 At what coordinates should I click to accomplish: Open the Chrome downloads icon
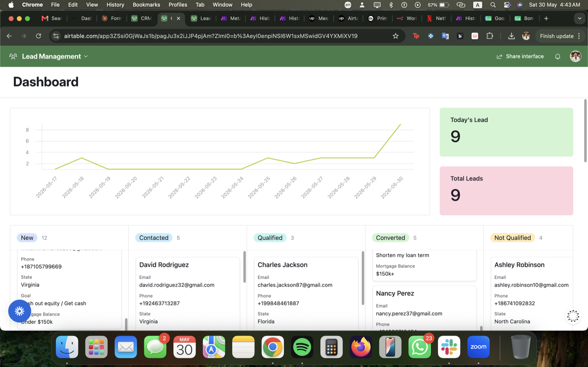pyautogui.click(x=511, y=36)
